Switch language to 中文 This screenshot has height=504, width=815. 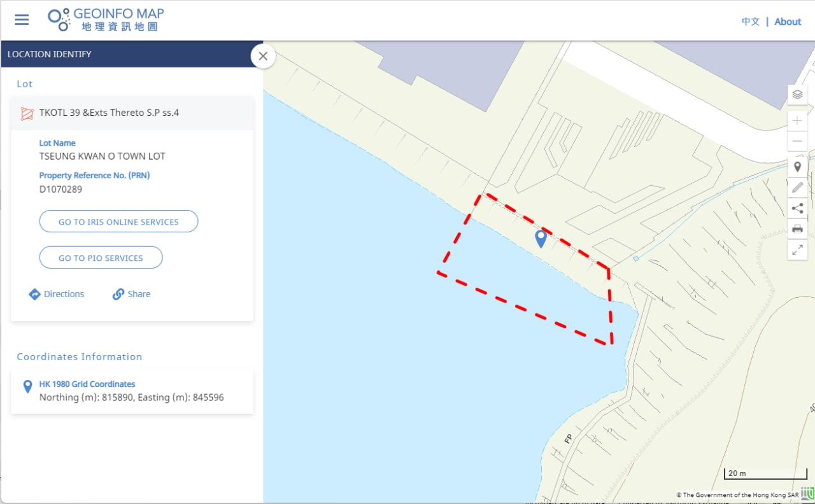pyautogui.click(x=751, y=22)
